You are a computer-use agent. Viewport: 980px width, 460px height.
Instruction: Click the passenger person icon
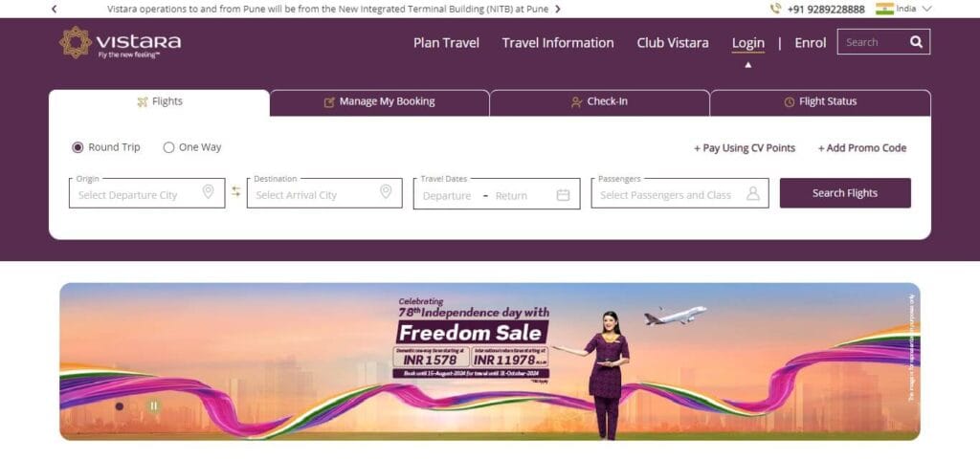coord(752,193)
